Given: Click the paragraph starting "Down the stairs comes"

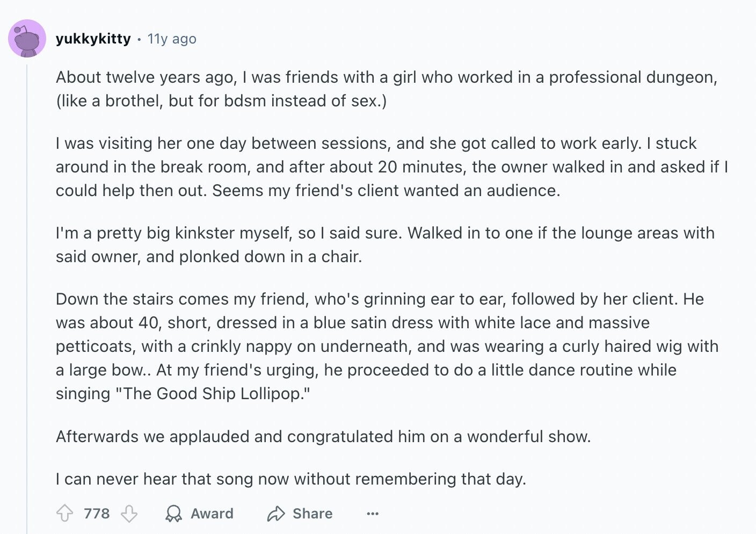Looking at the screenshot, I should point(387,346).
